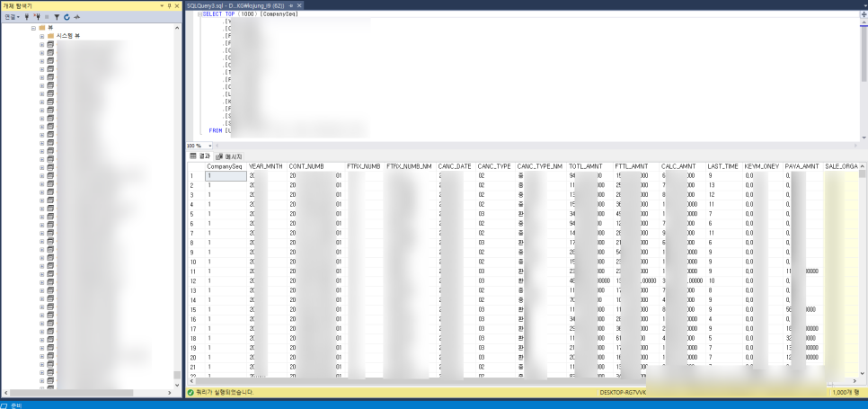Expand the first view below 시스템 뷰
This screenshot has width=868, height=409.
pyautogui.click(x=41, y=44)
